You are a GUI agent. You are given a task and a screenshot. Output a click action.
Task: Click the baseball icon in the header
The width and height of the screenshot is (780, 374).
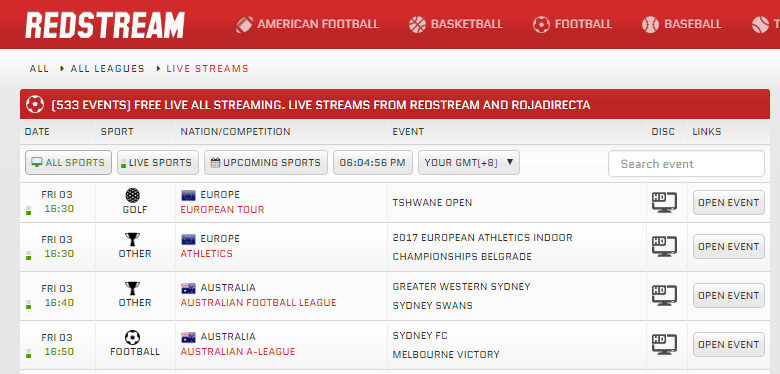tap(650, 24)
